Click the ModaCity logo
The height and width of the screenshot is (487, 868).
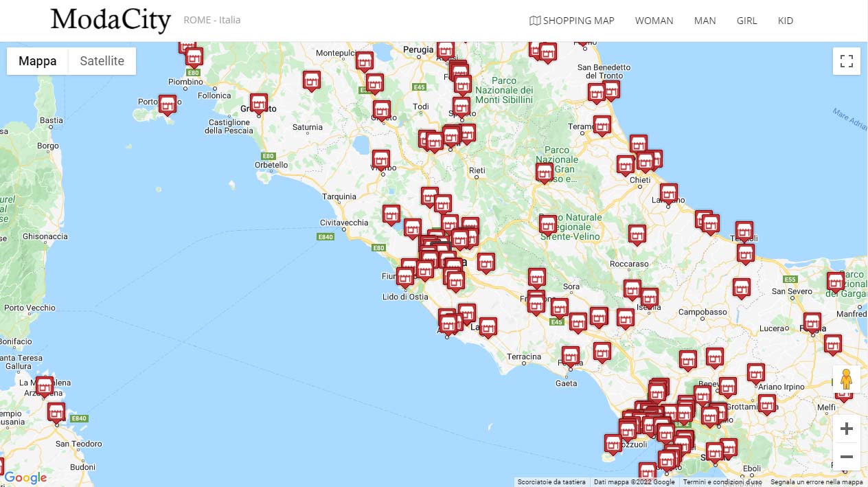point(111,20)
